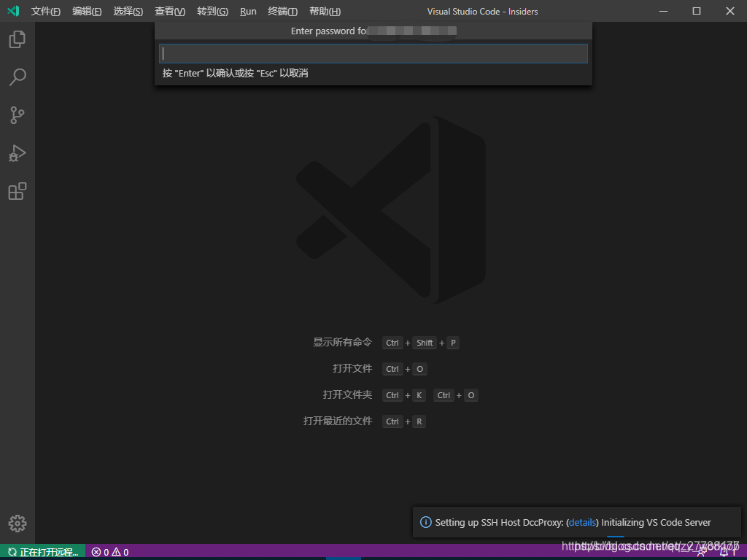Maximize the VS Code window
The width and height of the screenshot is (747, 560).
point(697,11)
